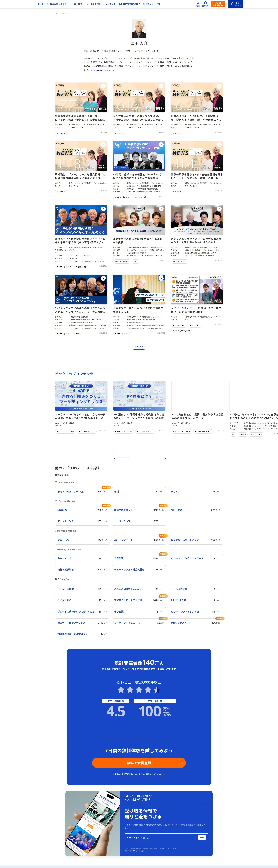Click the #DiversityNews tag

coord(179,325)
